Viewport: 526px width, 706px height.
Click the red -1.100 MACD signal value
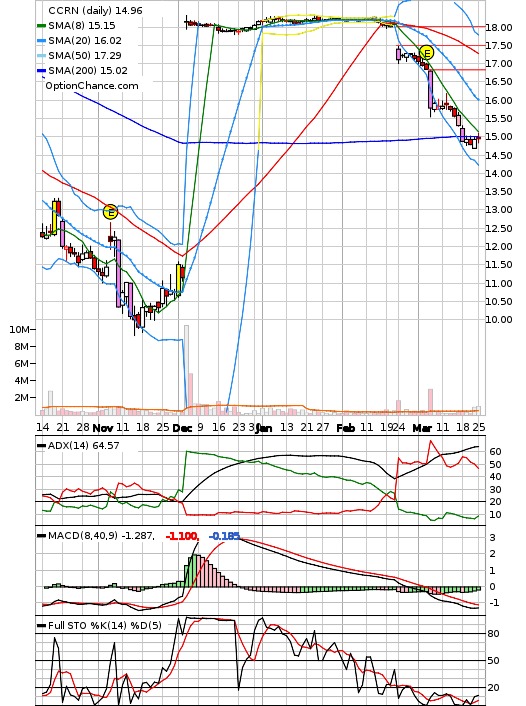[182, 536]
